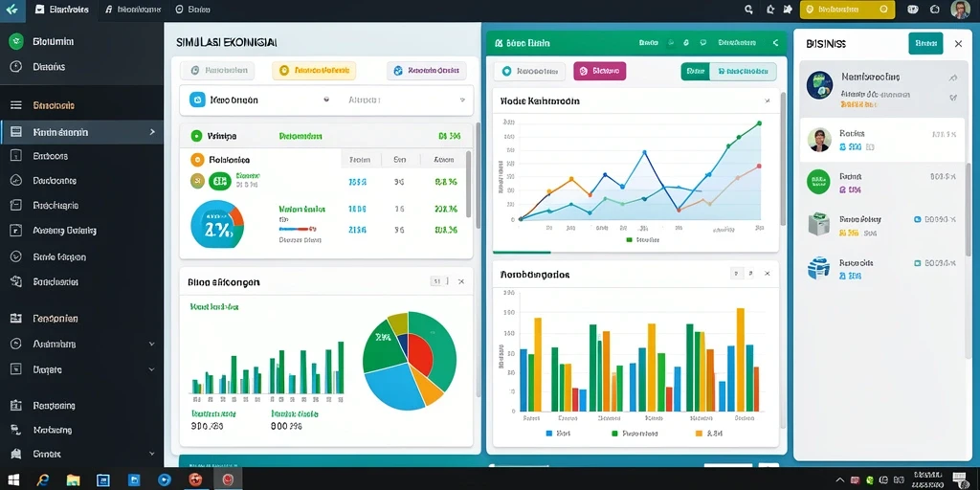Open search using the magnifier icon in top bar
The width and height of the screenshot is (980, 490).
click(748, 10)
